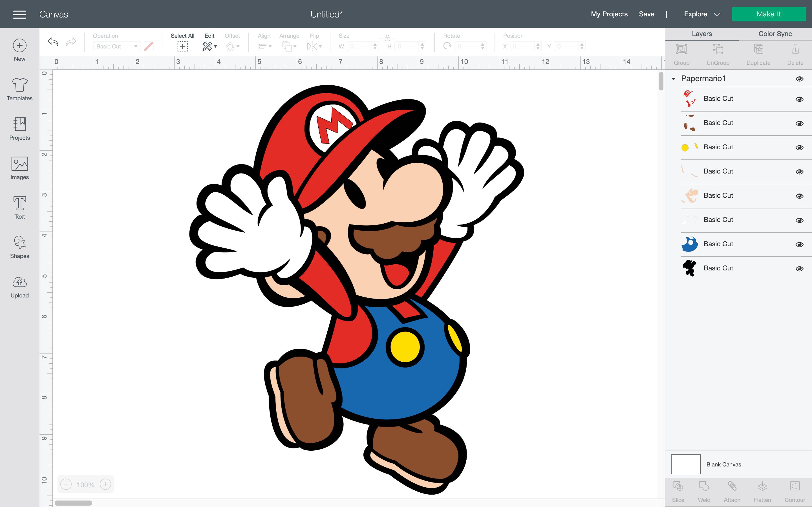Click the Blank Canvas swatch

pyautogui.click(x=686, y=464)
